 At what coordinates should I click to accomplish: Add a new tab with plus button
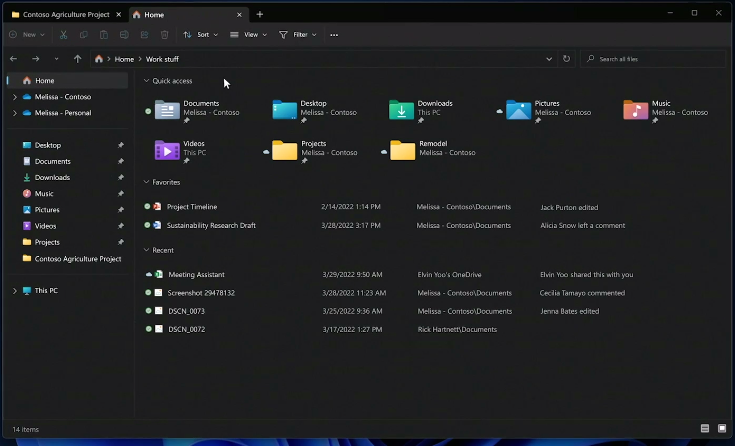[259, 15]
